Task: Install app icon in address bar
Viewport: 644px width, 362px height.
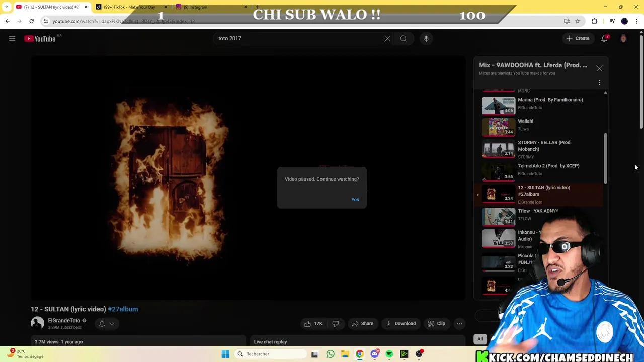Action: [567, 21]
